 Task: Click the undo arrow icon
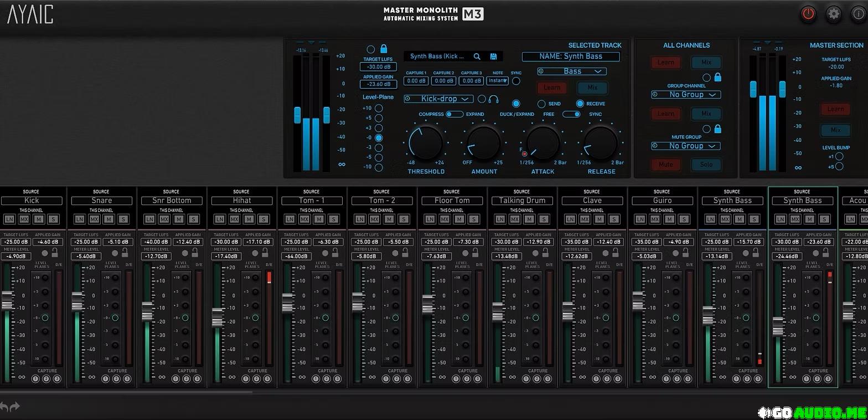pos(4,407)
